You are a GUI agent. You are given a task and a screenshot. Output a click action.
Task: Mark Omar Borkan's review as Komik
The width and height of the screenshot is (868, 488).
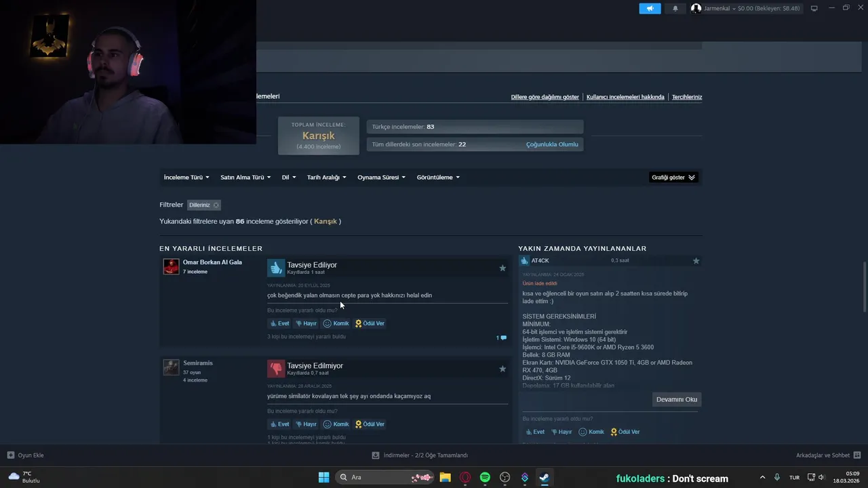click(x=336, y=323)
